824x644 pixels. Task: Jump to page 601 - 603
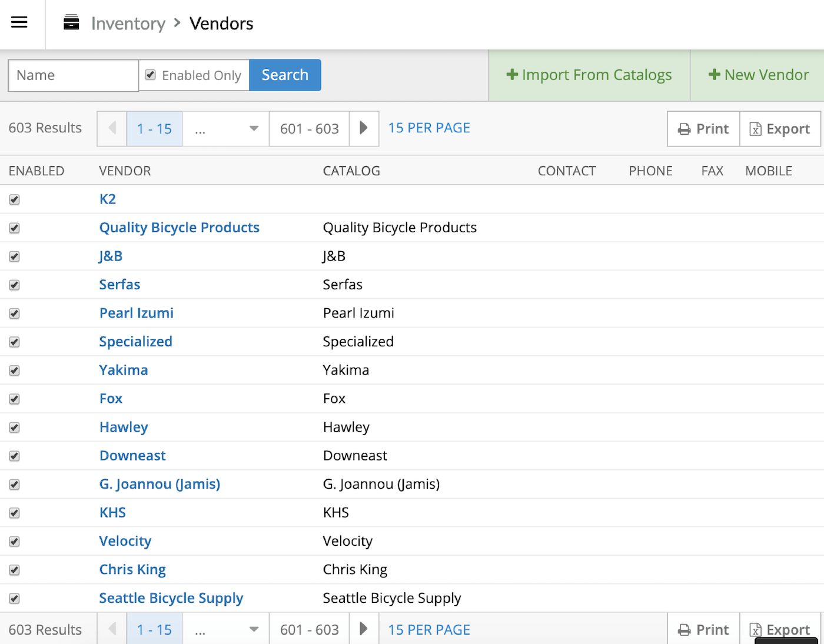click(309, 128)
